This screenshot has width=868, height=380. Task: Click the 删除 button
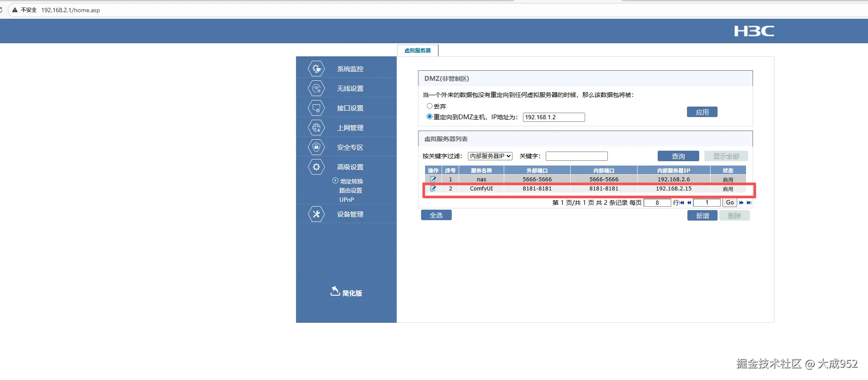pyautogui.click(x=734, y=216)
